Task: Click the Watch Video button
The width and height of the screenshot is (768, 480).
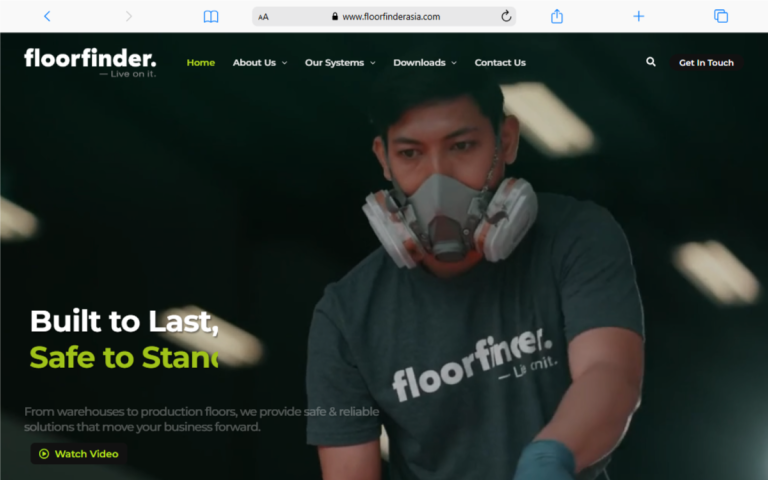Action: [x=78, y=454]
